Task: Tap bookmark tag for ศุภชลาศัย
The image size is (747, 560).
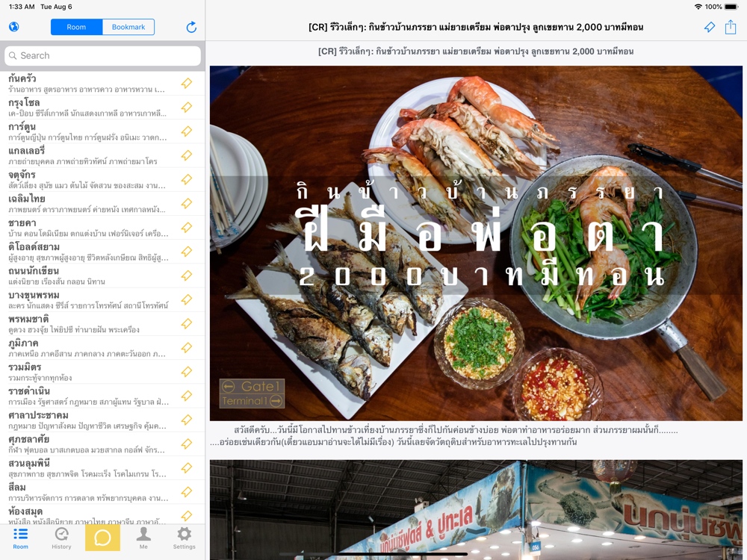Action: pyautogui.click(x=187, y=444)
